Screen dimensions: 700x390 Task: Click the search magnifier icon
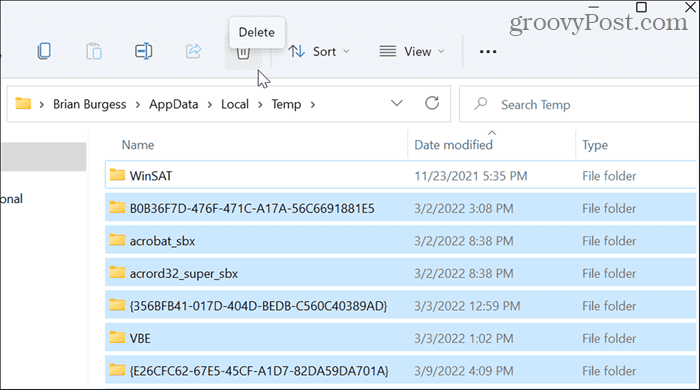point(480,104)
